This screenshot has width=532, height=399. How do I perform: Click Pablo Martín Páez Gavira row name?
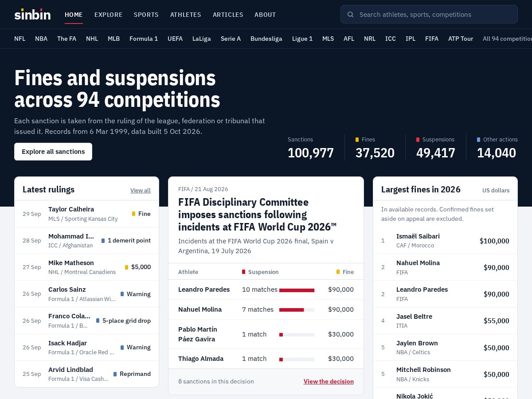point(198,334)
